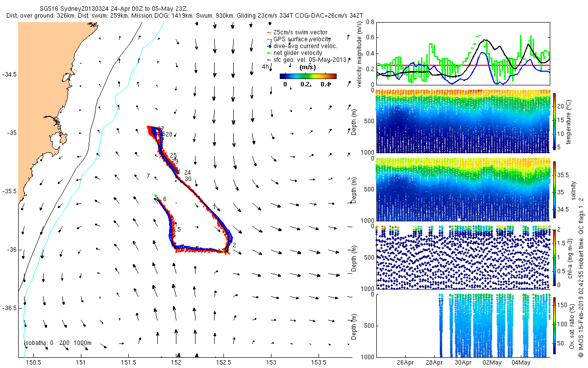The image size is (588, 368).
Task: Click the oxygen saturation depth section panel
Action: click(463, 325)
